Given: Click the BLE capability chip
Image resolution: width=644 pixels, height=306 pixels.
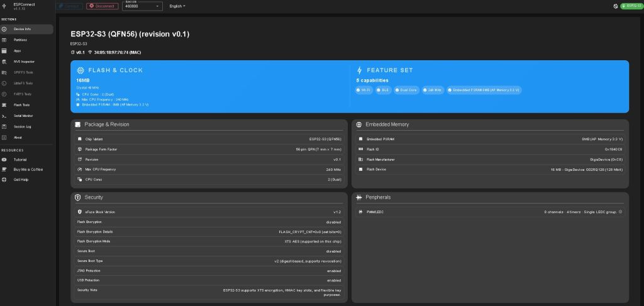Looking at the screenshot, I should (x=383, y=90).
